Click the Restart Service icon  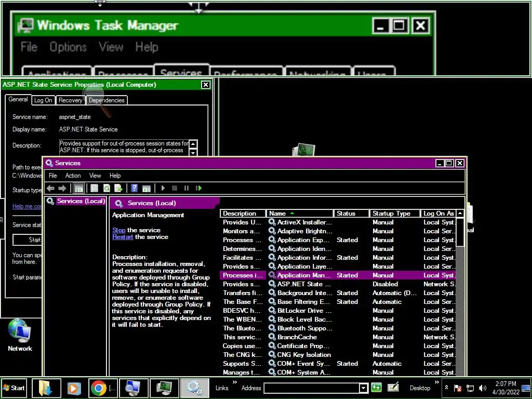pyautogui.click(x=199, y=188)
